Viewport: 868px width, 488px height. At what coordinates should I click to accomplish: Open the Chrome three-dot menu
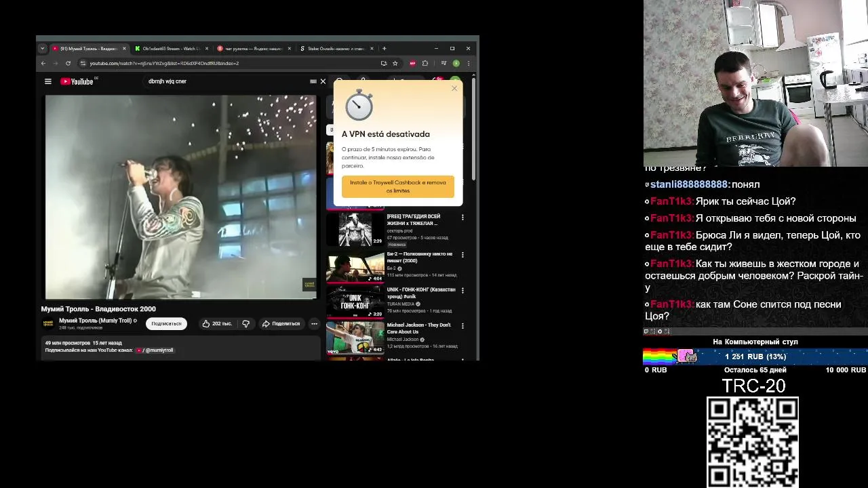[x=468, y=63]
